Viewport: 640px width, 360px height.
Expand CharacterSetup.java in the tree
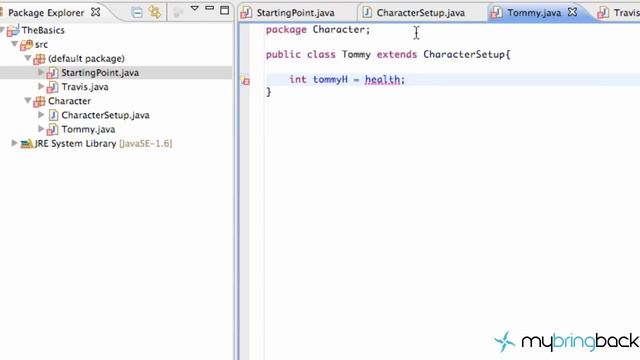[41, 115]
